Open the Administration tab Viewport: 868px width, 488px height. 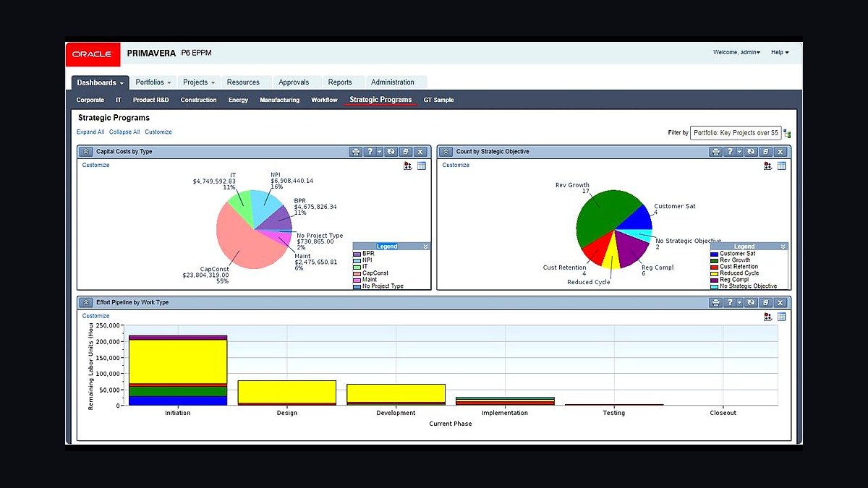393,82
